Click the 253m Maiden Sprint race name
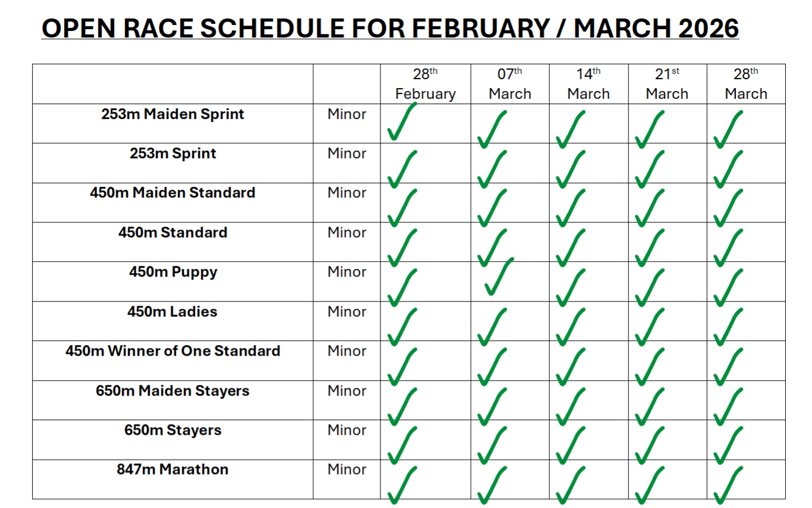812x508 pixels. tap(172, 114)
